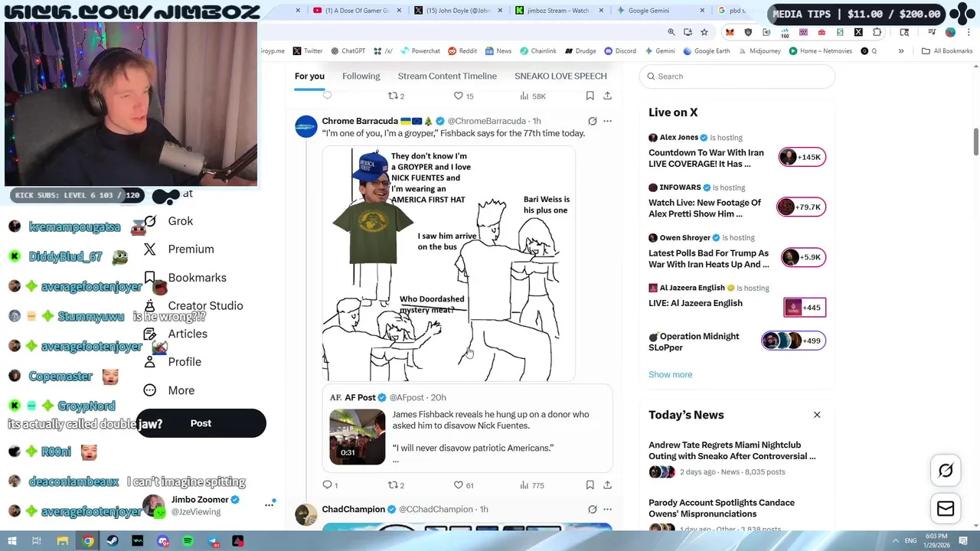Open floating Messages envelope button
The image size is (980, 551).
[x=946, y=509]
